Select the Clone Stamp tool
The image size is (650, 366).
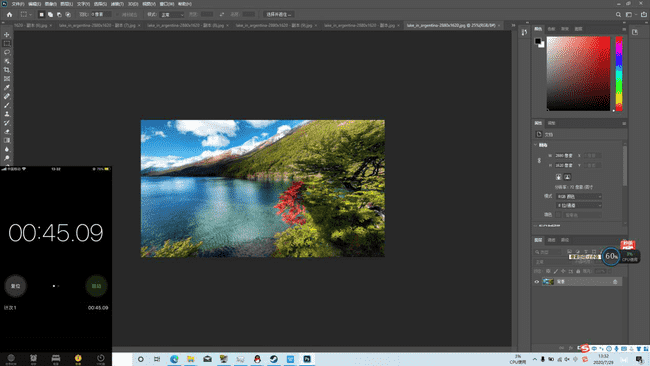[x=7, y=114]
